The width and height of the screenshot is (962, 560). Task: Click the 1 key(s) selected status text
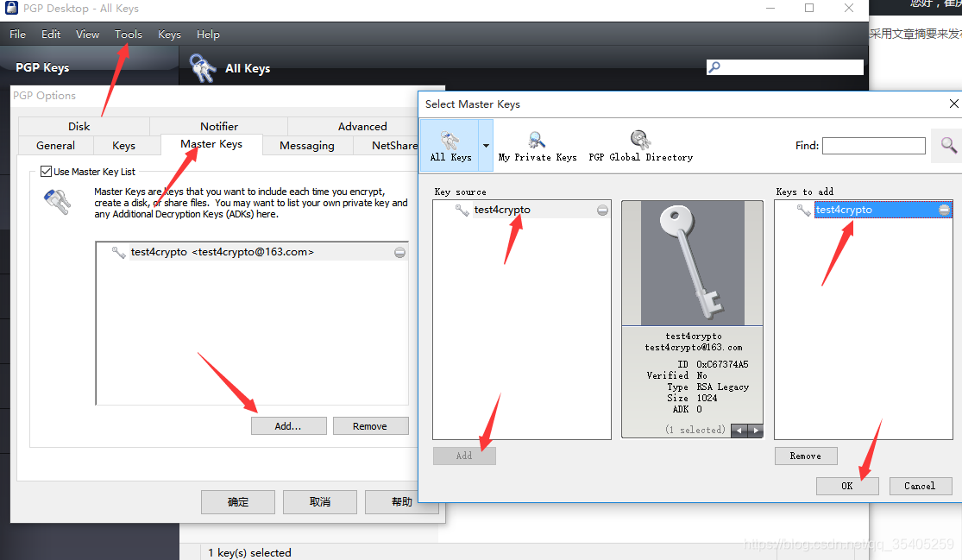click(249, 552)
